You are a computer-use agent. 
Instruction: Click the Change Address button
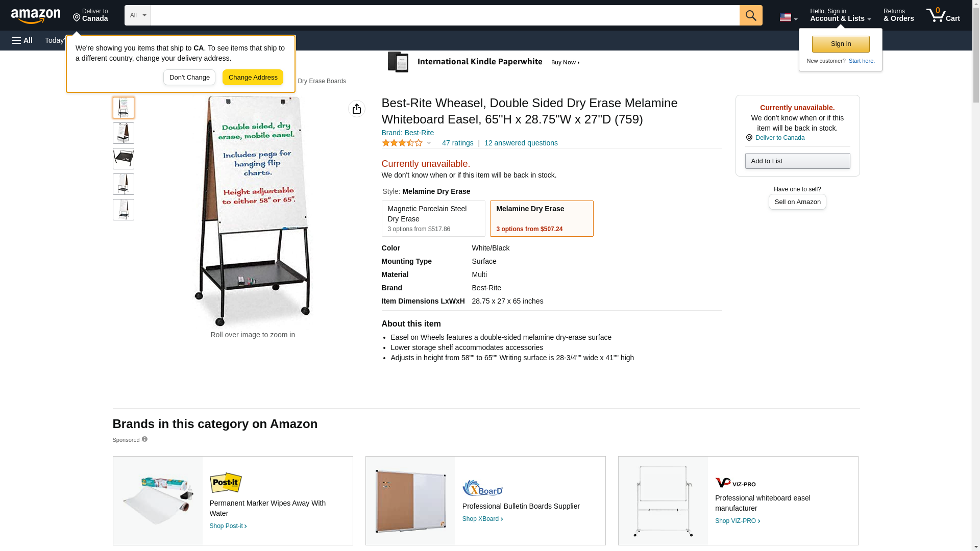(253, 78)
